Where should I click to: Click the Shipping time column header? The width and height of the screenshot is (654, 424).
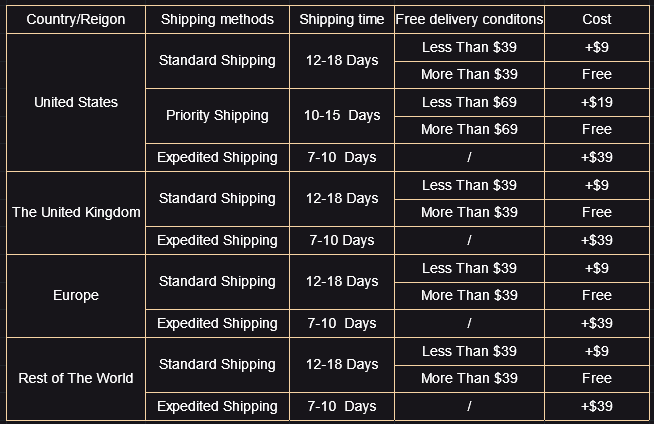point(342,19)
